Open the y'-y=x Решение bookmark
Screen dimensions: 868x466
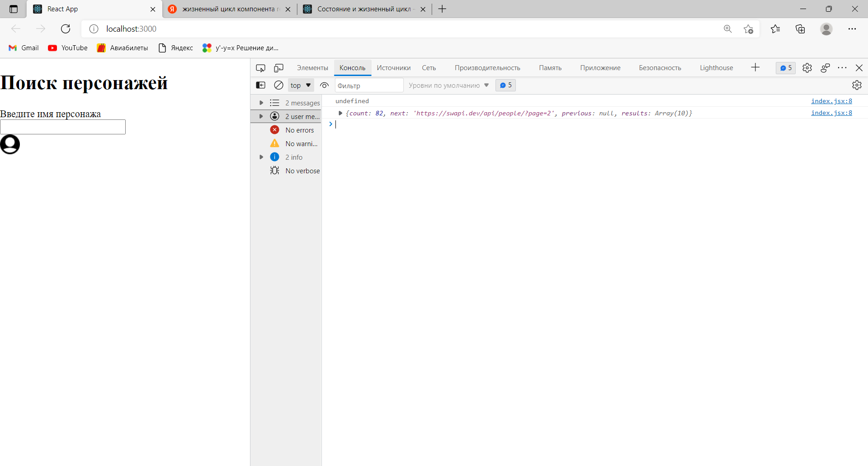tap(241, 48)
